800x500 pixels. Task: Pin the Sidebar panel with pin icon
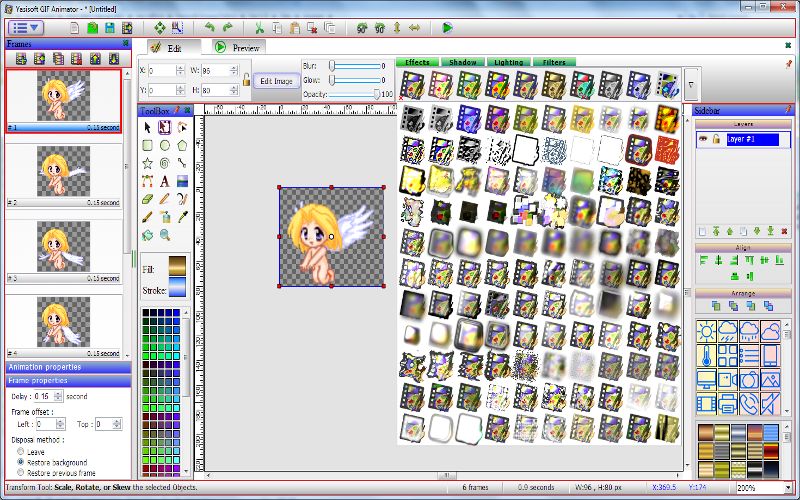coord(788,110)
